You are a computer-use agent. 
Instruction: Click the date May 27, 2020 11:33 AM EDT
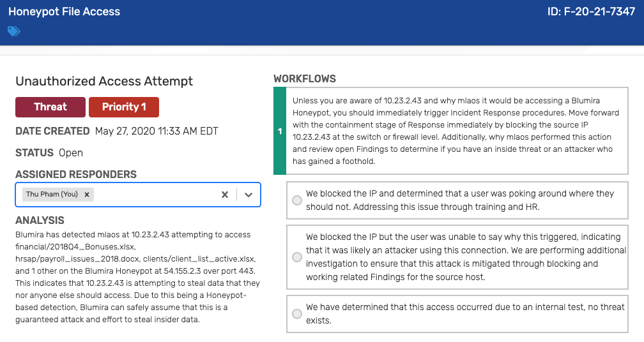pos(157,131)
